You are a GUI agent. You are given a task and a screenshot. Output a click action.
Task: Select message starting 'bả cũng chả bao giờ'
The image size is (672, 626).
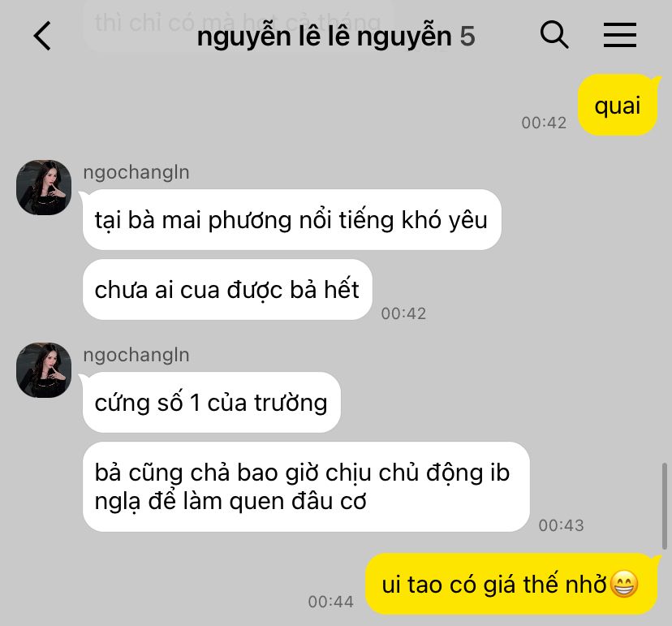tap(306, 486)
